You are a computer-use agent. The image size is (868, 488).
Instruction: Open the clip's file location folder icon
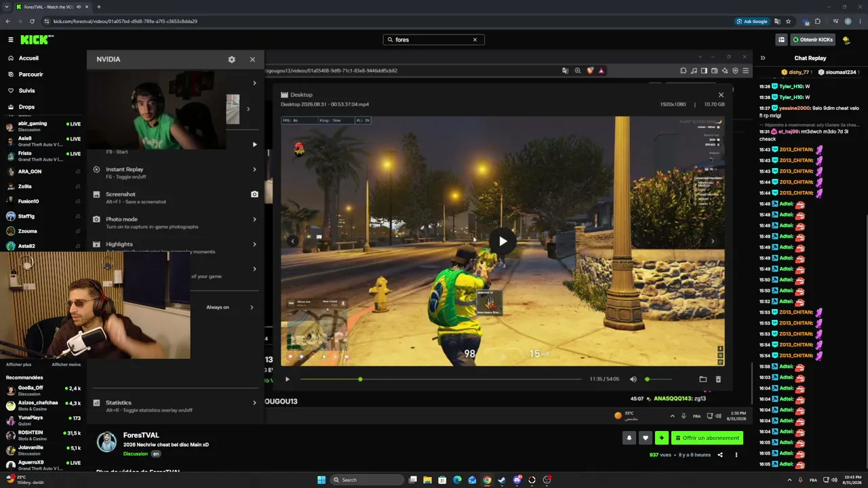pos(703,380)
